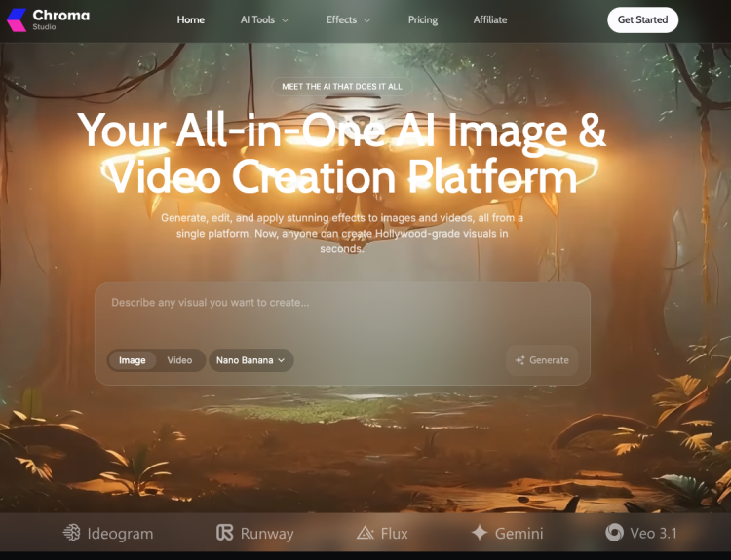Click the Get Started button
Viewport: 731px width, 560px height.
[642, 19]
